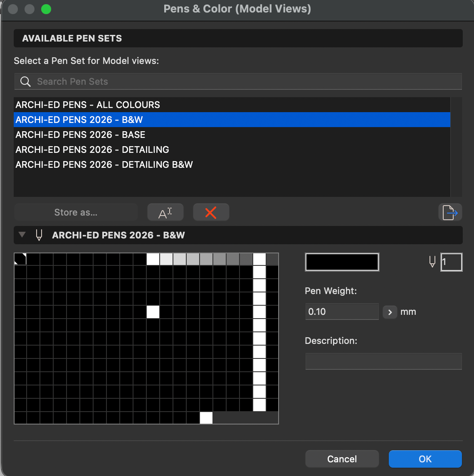Choose ARCHI-ED PENS 2026 - DETAILING set
Image resolution: width=474 pixels, height=476 pixels.
coord(92,150)
